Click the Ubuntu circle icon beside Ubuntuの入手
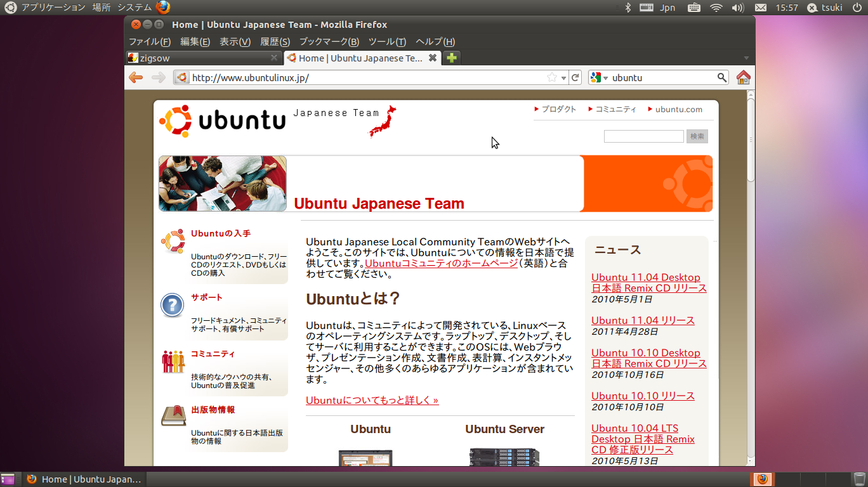The image size is (868, 487). click(x=173, y=241)
